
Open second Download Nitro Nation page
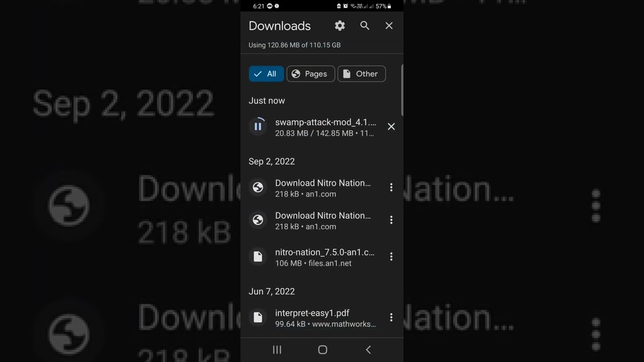point(323,221)
